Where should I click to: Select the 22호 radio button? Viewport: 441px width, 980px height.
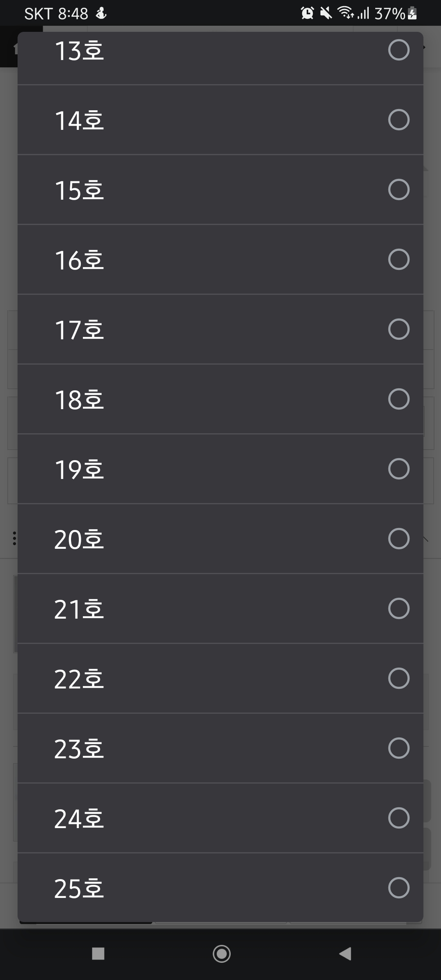(399, 678)
